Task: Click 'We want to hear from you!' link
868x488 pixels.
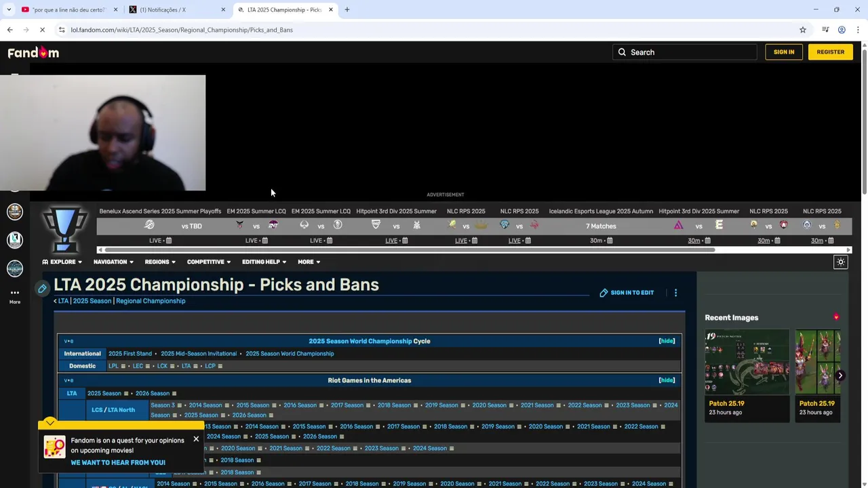Action: (118, 462)
